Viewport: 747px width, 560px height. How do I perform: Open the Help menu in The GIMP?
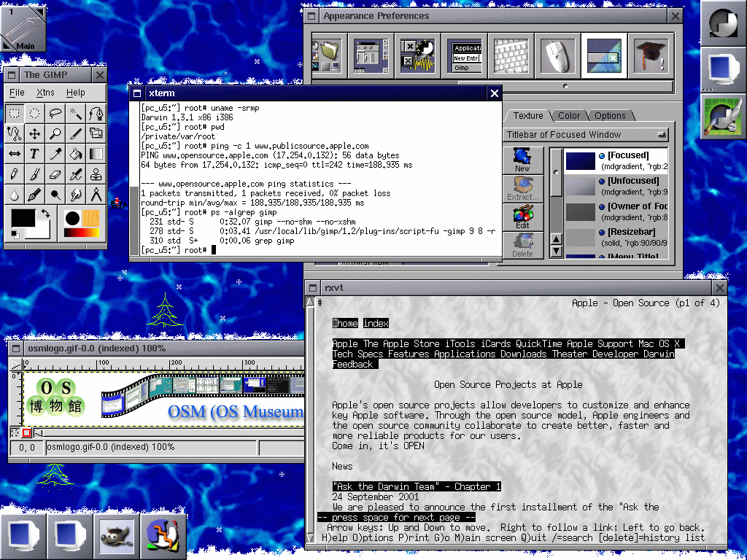[76, 93]
